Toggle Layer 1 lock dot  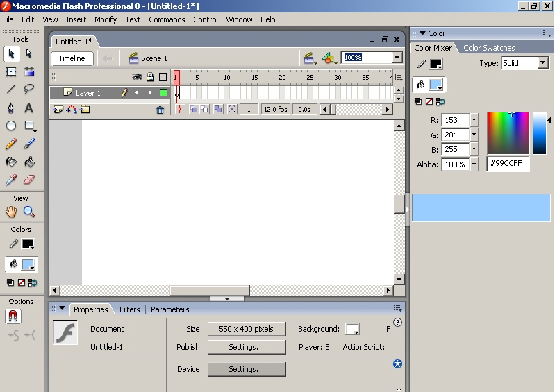point(150,92)
